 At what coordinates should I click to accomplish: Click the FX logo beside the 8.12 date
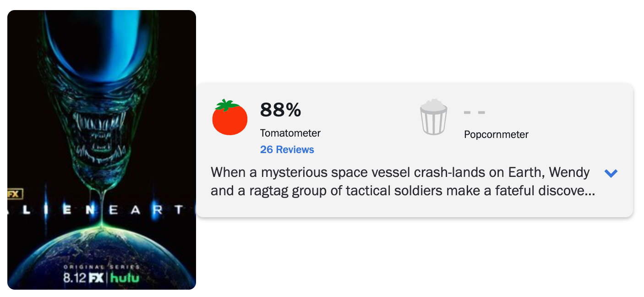click(x=96, y=278)
